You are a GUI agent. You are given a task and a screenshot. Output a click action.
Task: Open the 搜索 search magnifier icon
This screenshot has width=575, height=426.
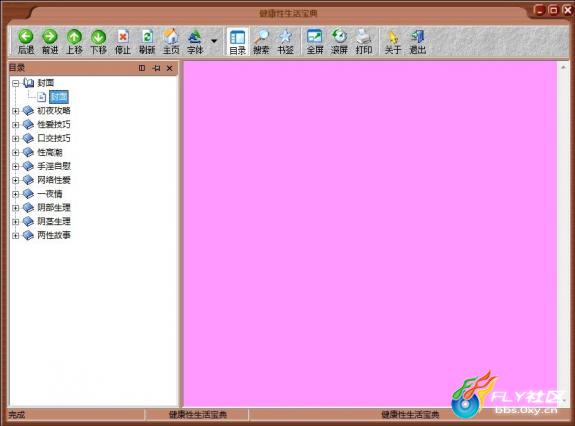(x=261, y=37)
